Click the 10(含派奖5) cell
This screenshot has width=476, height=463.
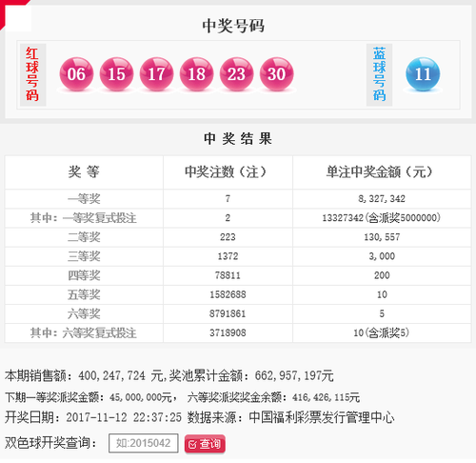[382, 332]
